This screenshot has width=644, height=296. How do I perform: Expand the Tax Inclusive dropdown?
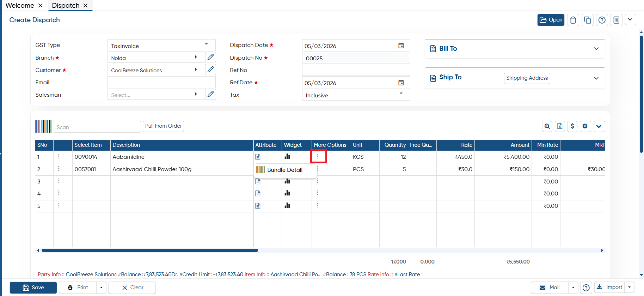point(356,95)
